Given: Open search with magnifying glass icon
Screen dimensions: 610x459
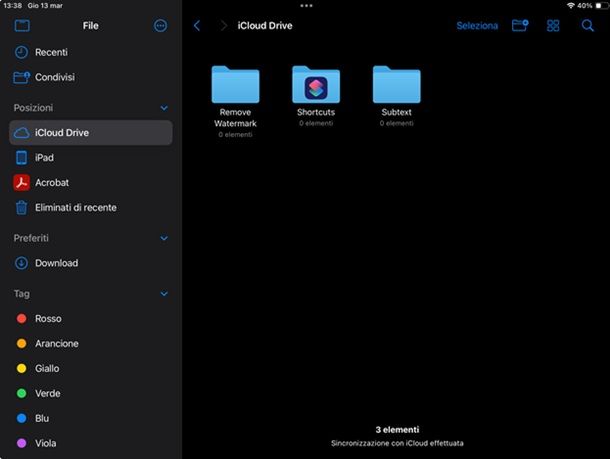Looking at the screenshot, I should tap(587, 26).
